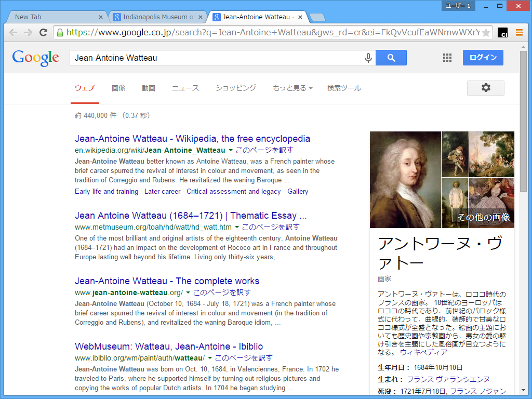Switch to the 画像 search tab
Screen dimensions: 532x399
(x=118, y=88)
